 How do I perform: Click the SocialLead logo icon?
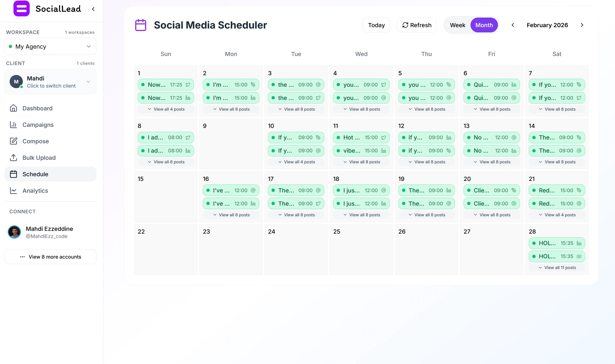21,9
